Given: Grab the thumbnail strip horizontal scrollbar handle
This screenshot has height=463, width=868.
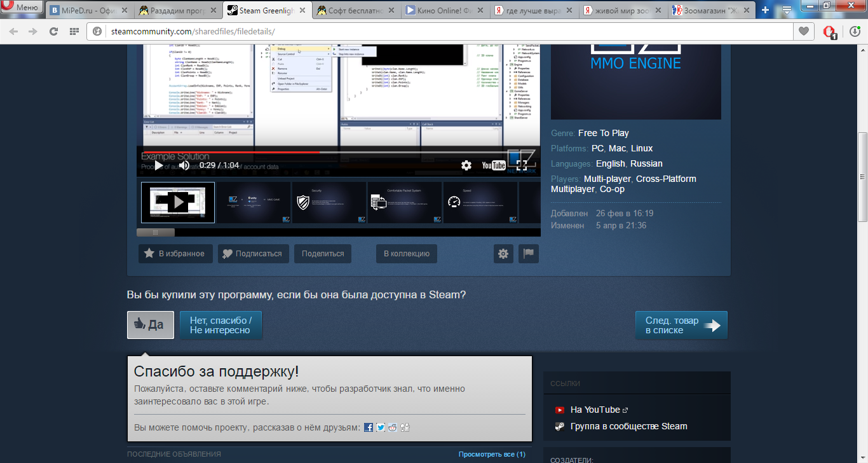Looking at the screenshot, I should 156,233.
